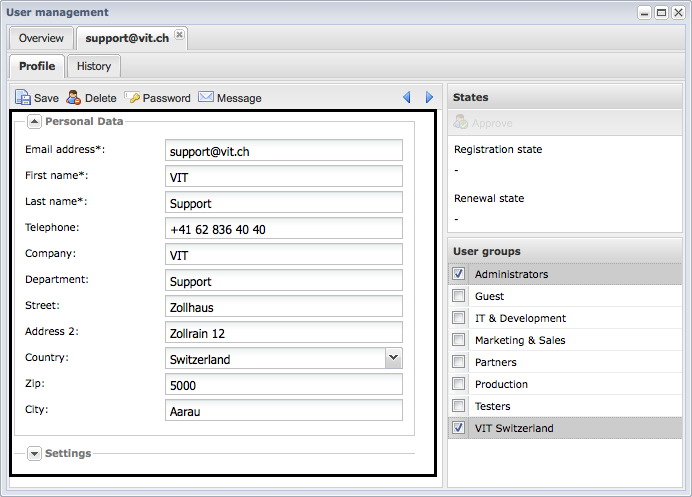This screenshot has width=692, height=497.
Task: Check the Partners group checkbox
Action: [x=459, y=362]
